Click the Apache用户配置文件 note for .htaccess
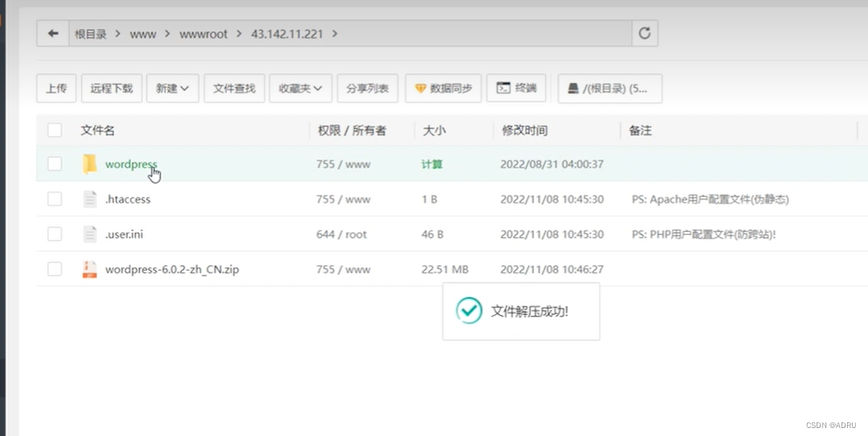The height and width of the screenshot is (436, 868). click(710, 199)
